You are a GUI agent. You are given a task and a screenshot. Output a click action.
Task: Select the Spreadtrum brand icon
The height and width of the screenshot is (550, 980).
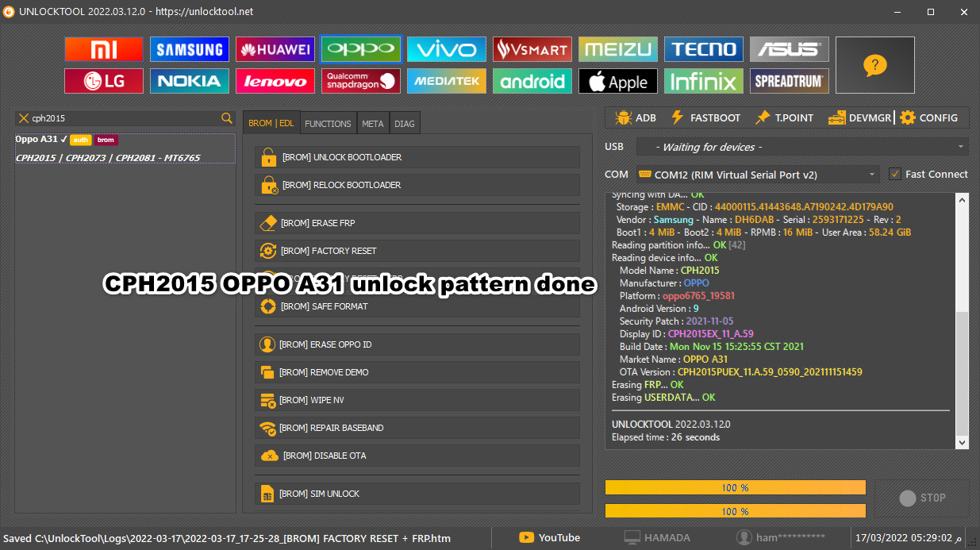(790, 81)
